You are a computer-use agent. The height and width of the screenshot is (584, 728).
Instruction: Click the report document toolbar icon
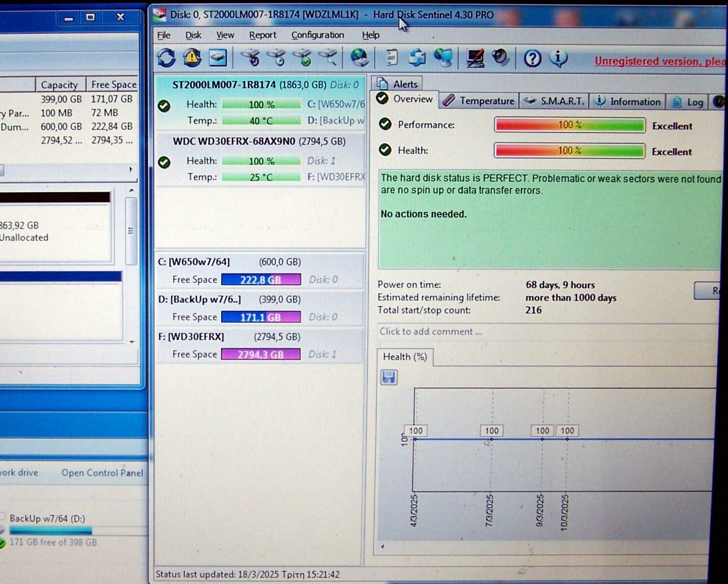pos(391,57)
